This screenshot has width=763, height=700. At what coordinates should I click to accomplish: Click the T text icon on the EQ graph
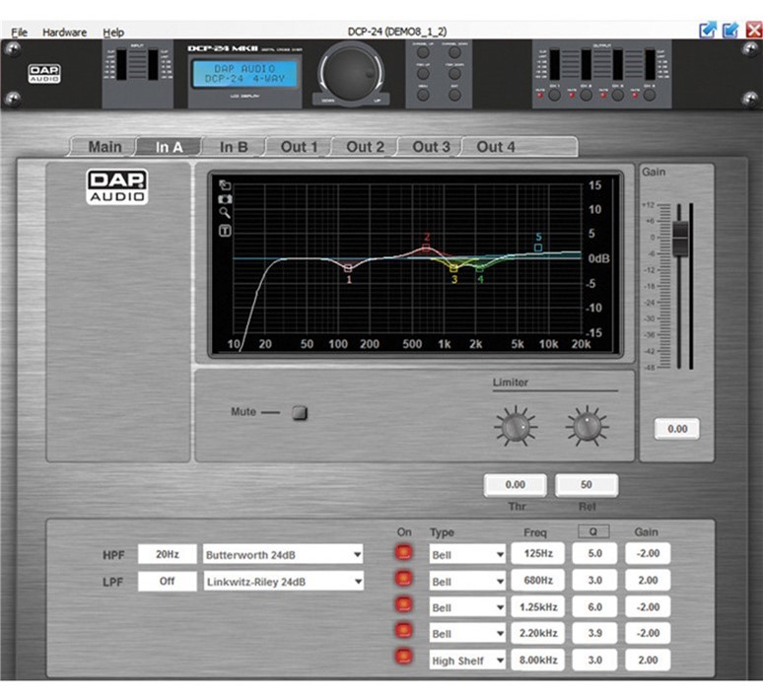click(225, 231)
